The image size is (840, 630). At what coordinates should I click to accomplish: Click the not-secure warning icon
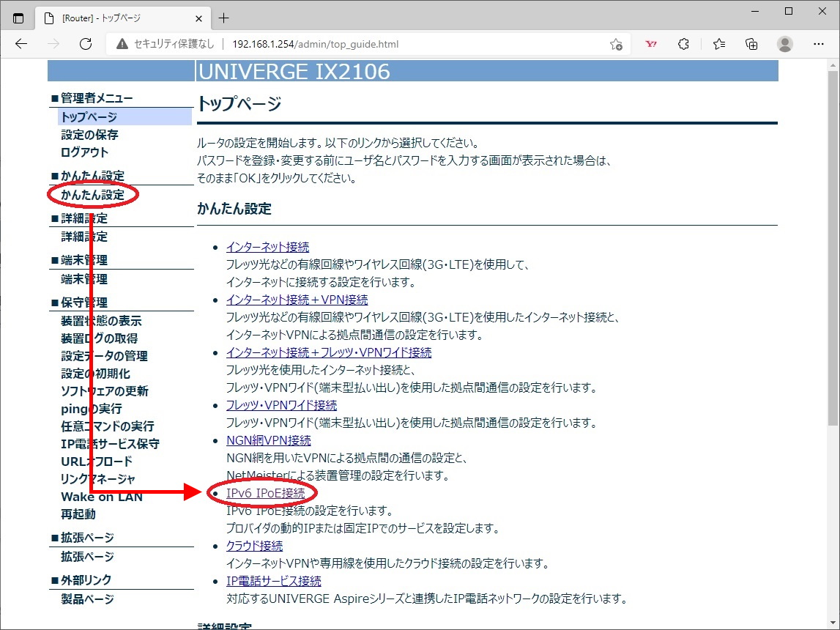tap(122, 44)
